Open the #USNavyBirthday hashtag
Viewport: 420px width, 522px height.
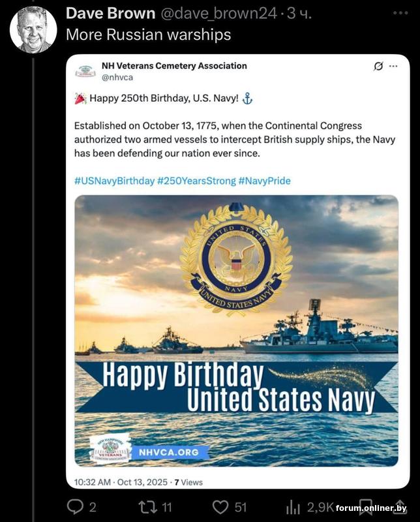click(x=114, y=181)
